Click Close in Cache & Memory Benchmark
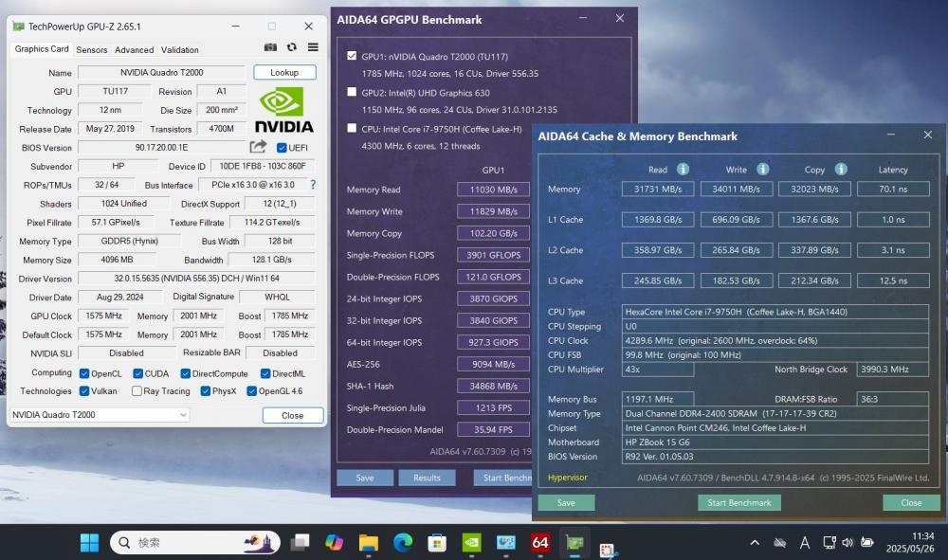The height and width of the screenshot is (560, 948). (911, 502)
